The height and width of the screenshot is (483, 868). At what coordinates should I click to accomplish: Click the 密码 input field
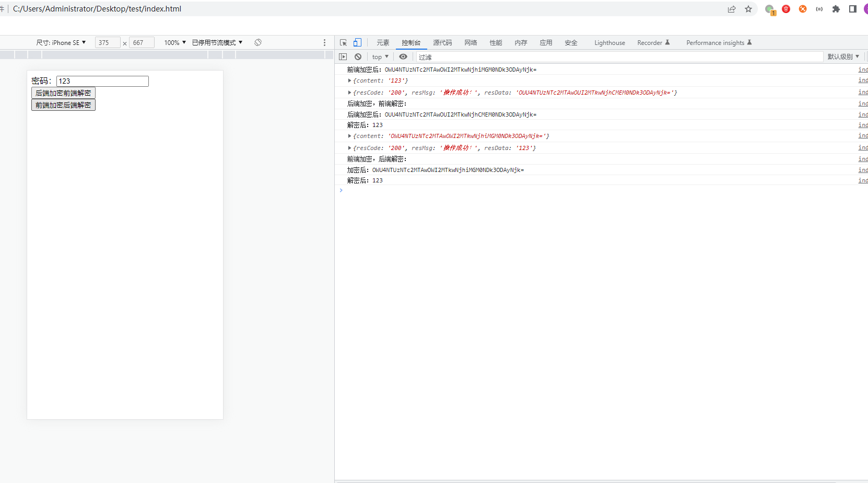(102, 81)
